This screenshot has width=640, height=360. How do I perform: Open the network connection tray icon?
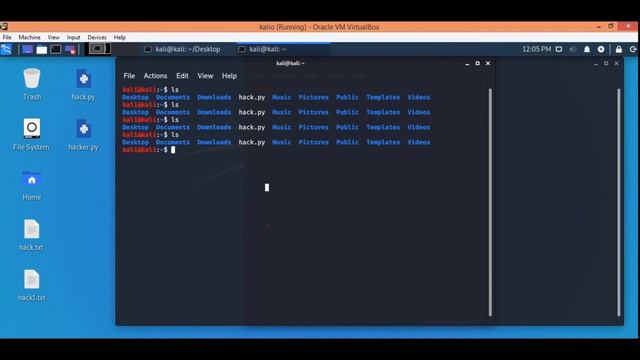click(x=559, y=49)
